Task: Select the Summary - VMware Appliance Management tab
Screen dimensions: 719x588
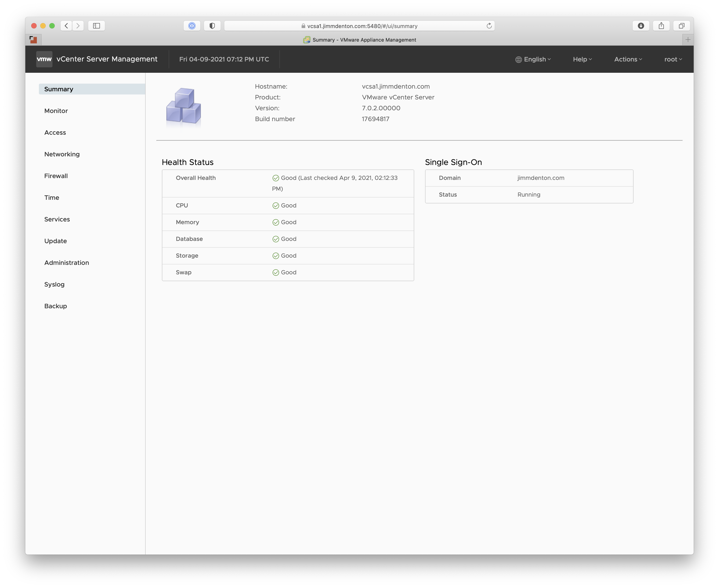Action: [x=359, y=40]
